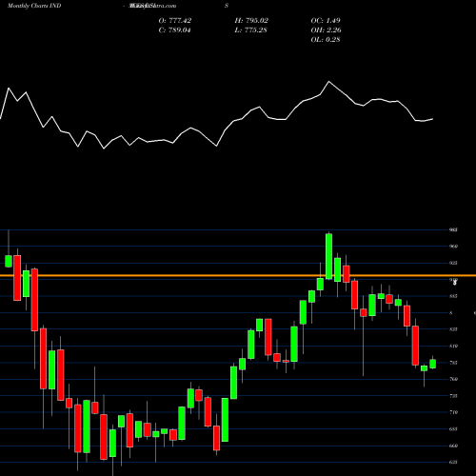Click the 685 price axis label

(x=453, y=429)
